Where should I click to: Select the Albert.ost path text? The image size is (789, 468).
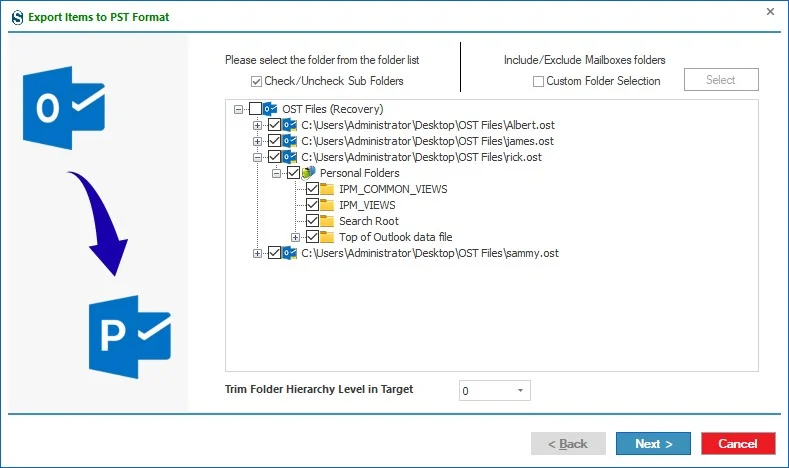click(x=428, y=125)
